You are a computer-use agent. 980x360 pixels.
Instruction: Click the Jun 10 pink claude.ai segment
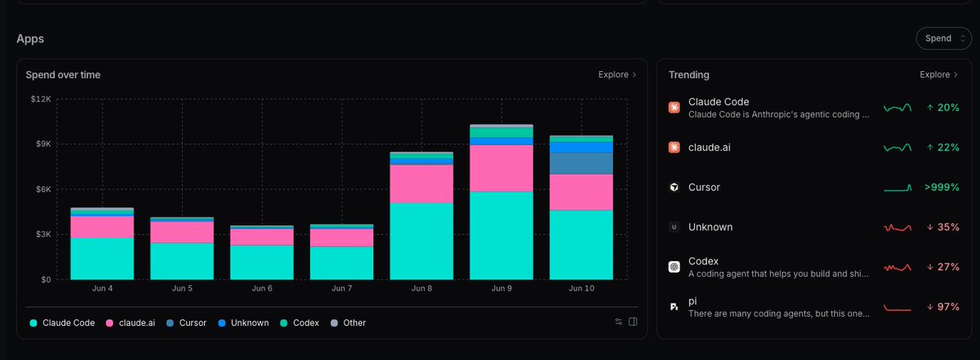tap(581, 192)
